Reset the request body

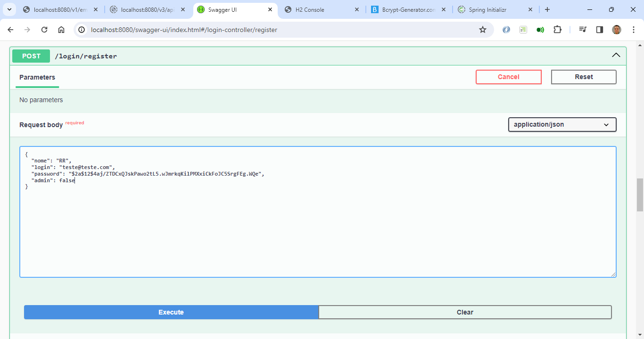pyautogui.click(x=584, y=77)
